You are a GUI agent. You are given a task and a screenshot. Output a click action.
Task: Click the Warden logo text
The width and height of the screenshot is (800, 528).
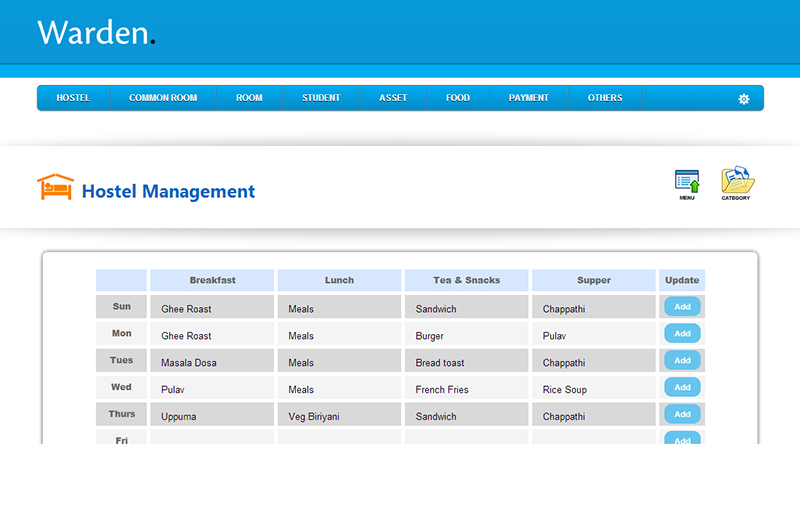(95, 33)
